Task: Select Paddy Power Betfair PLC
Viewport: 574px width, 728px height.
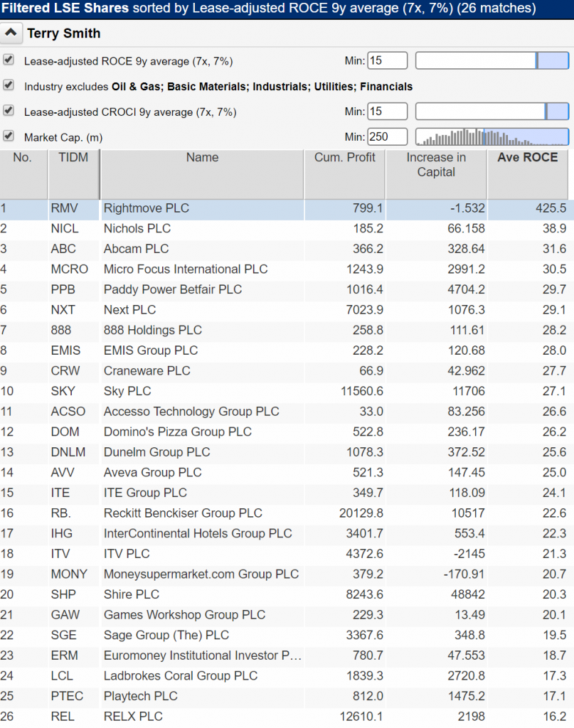Action: tap(287, 290)
